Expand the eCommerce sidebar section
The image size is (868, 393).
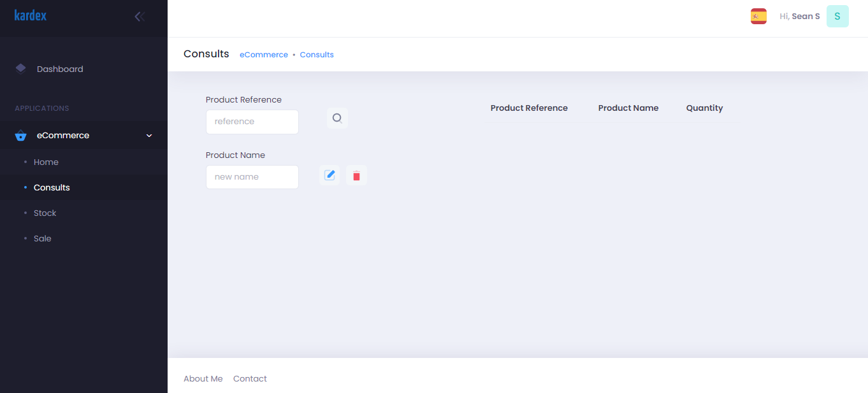pyautogui.click(x=83, y=135)
